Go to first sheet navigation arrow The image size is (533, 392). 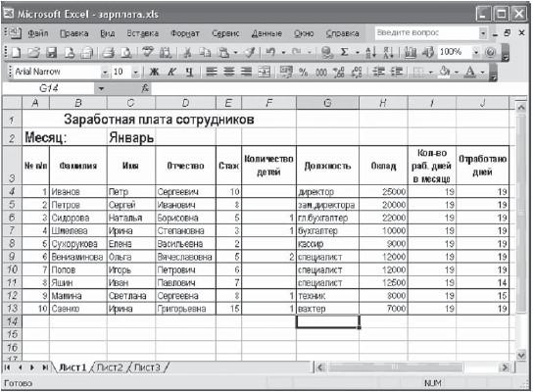point(7,367)
